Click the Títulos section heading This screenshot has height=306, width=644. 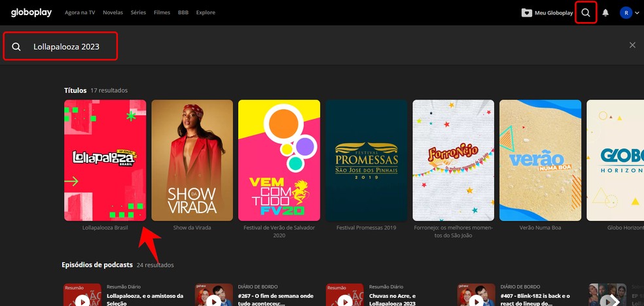point(75,90)
